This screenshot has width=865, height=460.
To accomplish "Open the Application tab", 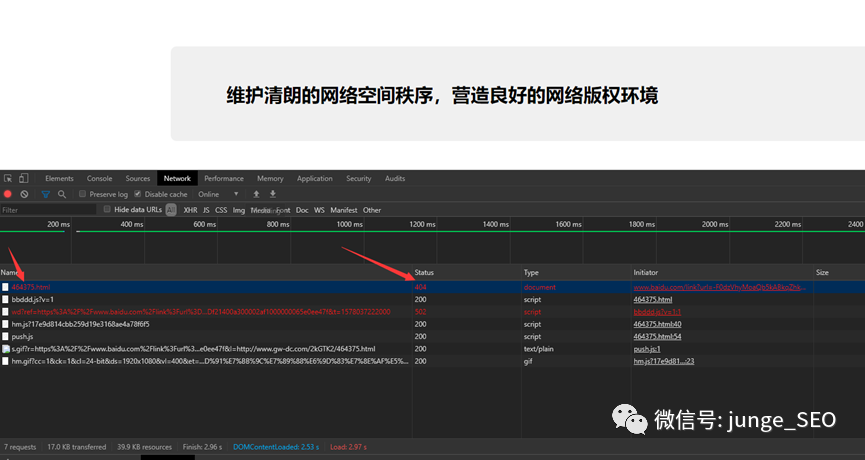I will [x=314, y=178].
